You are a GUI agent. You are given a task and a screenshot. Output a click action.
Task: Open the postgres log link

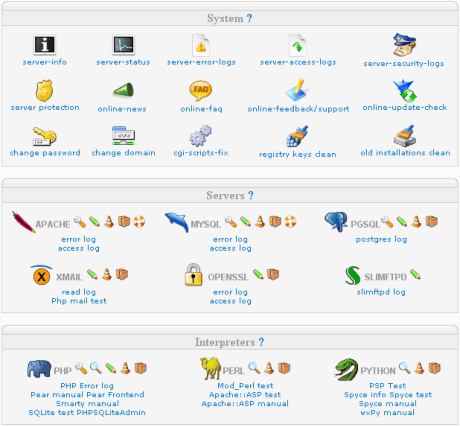(x=381, y=239)
